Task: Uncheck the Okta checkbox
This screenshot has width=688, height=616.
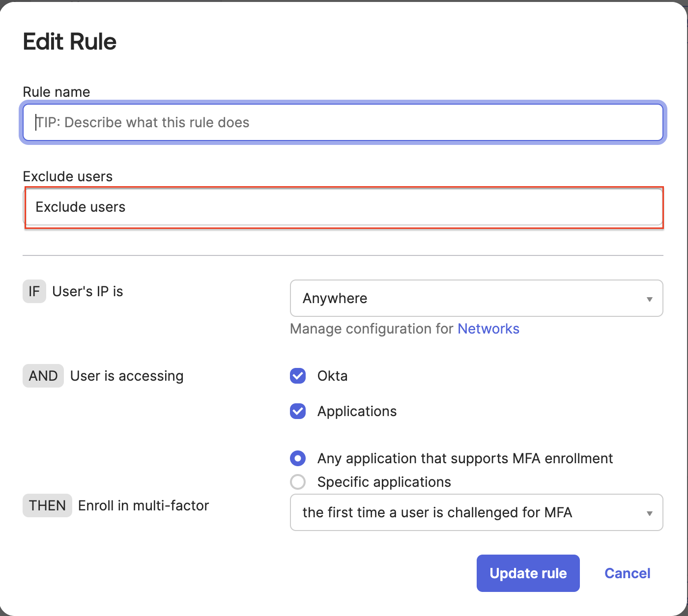Action: click(298, 376)
